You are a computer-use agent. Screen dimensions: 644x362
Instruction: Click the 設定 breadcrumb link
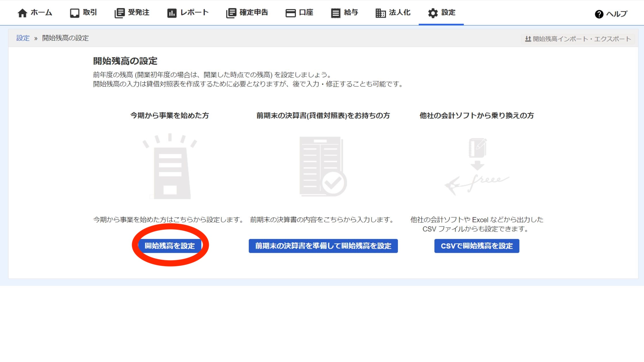point(23,38)
